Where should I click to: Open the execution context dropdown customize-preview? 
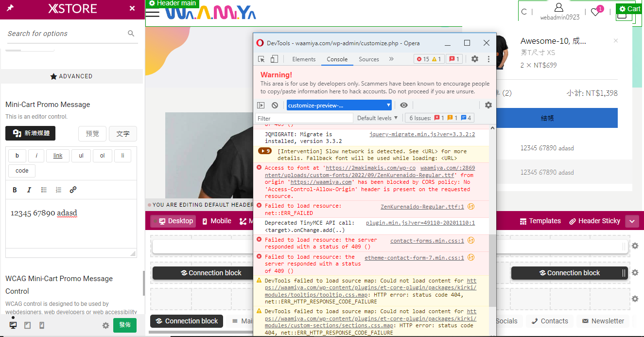tap(339, 105)
